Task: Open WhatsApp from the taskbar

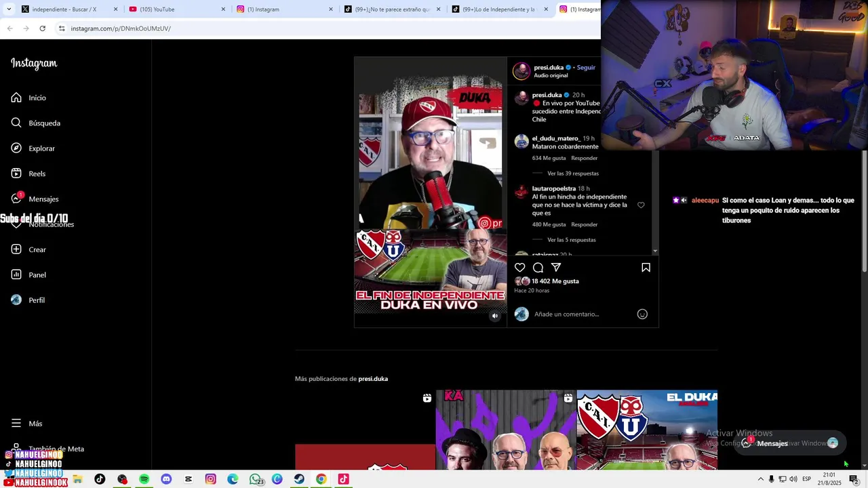Action: (x=256, y=479)
